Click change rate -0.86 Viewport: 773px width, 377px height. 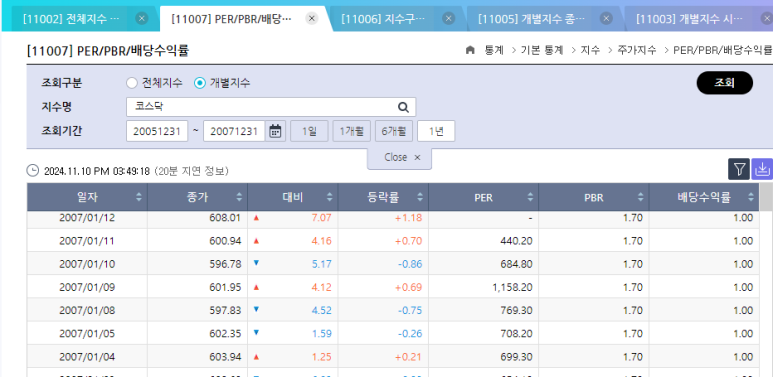tap(410, 264)
